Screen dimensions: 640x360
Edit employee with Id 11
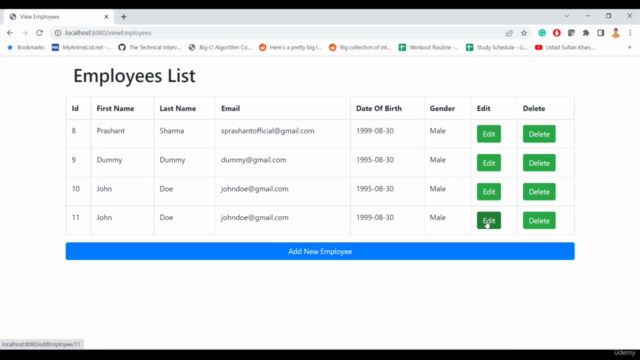[489, 220]
